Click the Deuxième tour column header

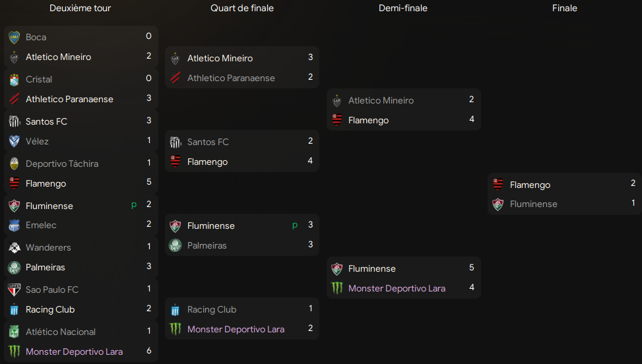pos(80,9)
